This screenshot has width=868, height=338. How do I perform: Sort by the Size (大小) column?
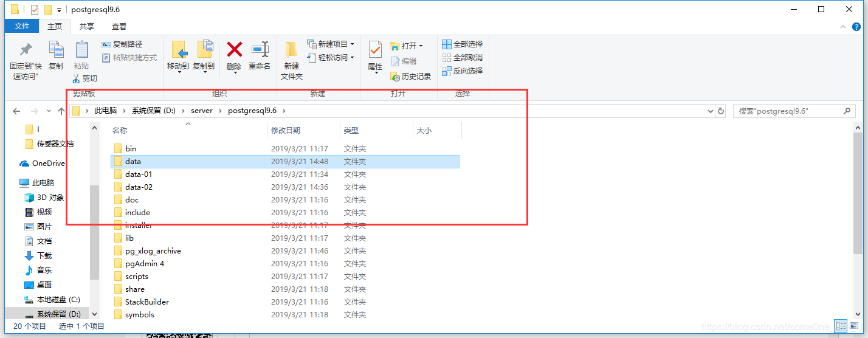point(437,130)
